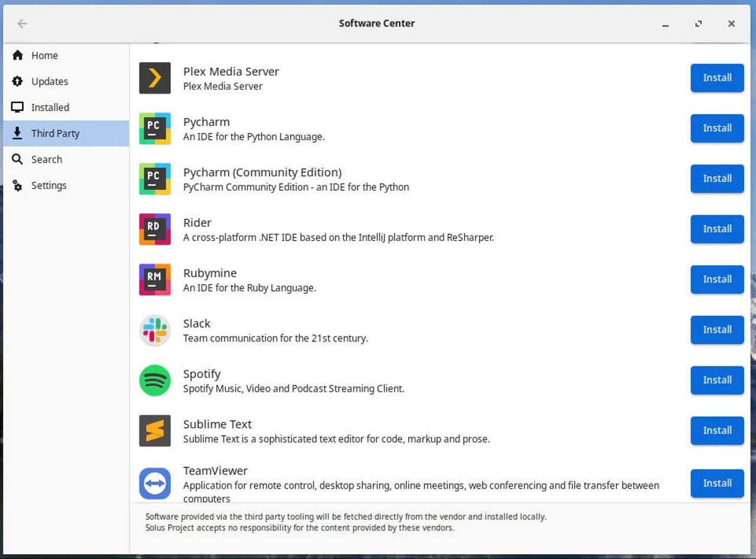Click the Plex Media Server app icon

[155, 78]
